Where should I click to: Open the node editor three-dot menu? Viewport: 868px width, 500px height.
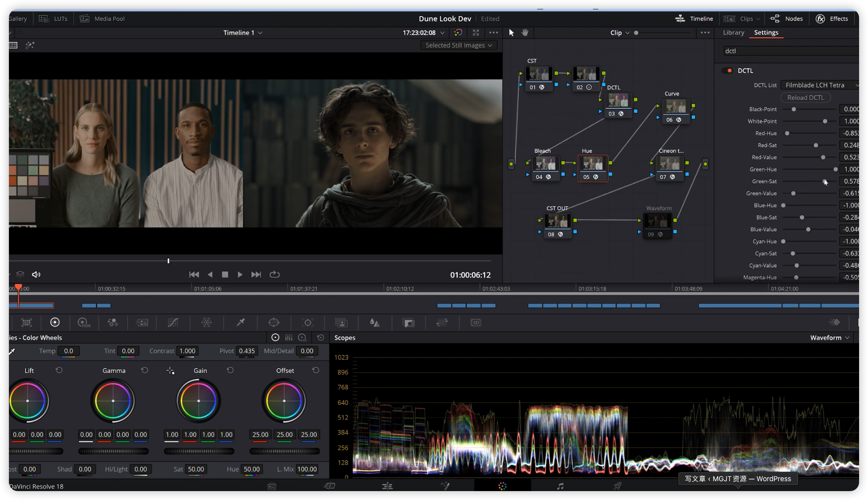[705, 33]
